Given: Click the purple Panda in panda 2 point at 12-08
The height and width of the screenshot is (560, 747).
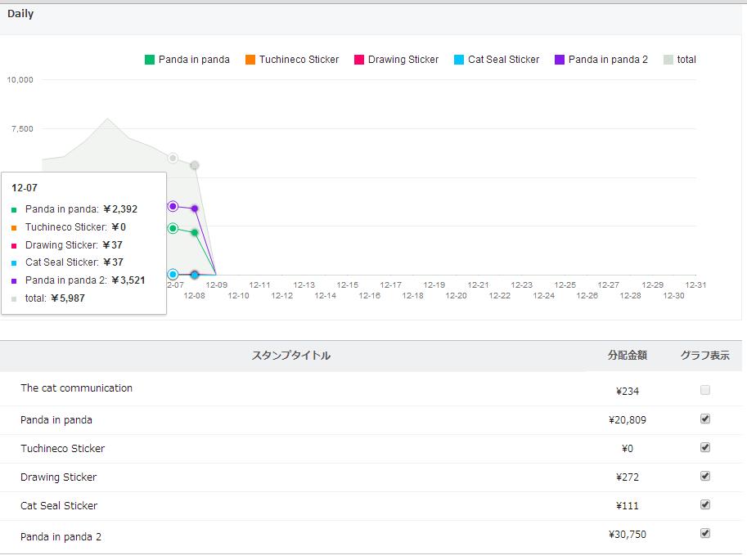Looking at the screenshot, I should (195, 208).
